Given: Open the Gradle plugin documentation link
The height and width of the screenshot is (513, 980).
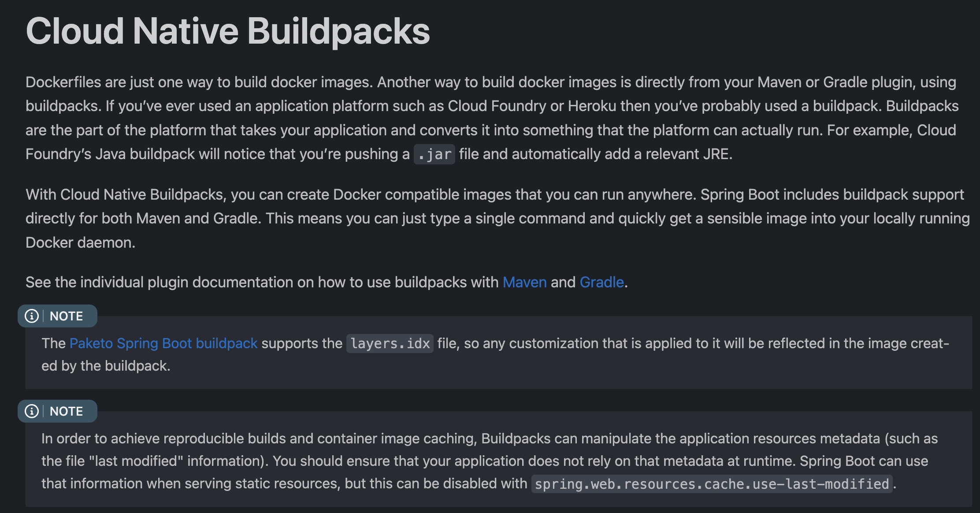Looking at the screenshot, I should point(601,282).
